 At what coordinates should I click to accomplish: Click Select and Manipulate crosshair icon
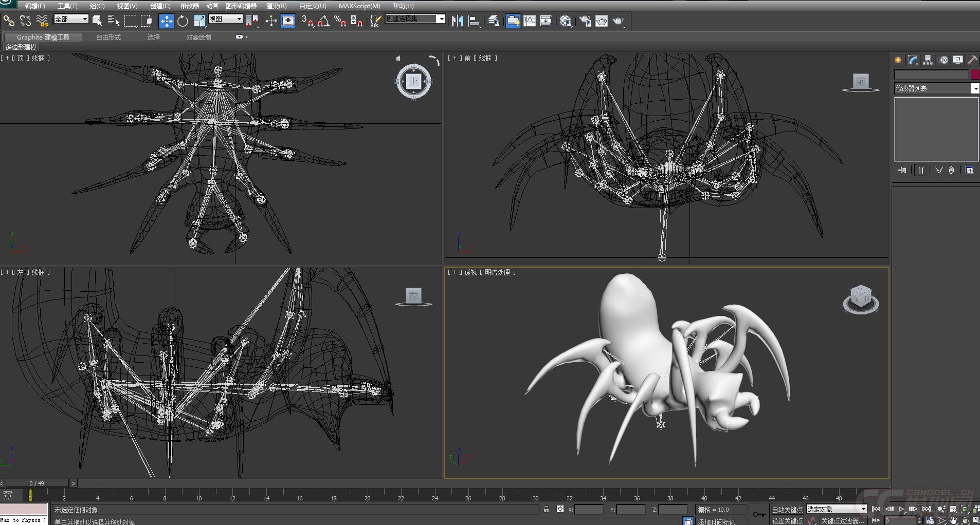(x=271, y=21)
